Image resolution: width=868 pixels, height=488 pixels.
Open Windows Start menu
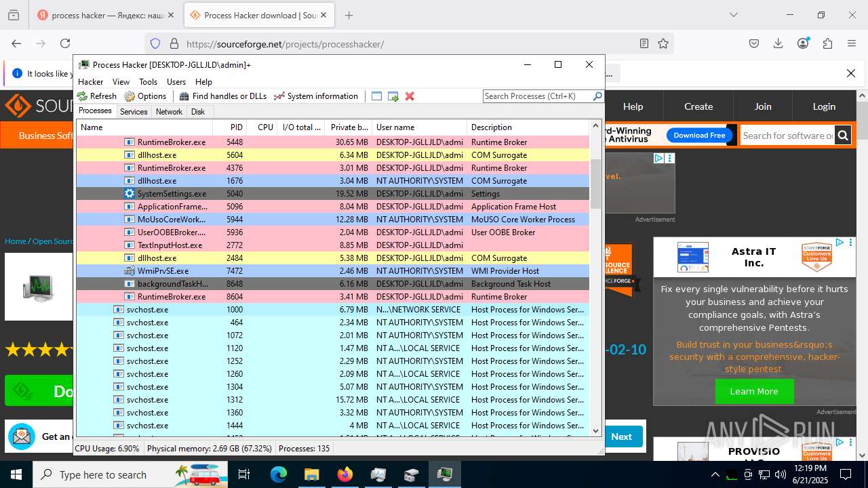[16, 474]
